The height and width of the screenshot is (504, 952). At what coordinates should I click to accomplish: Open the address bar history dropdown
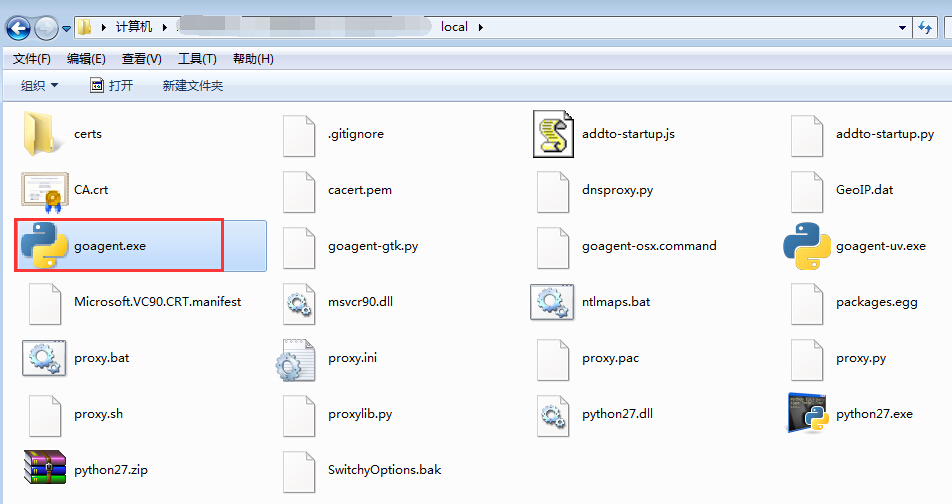(902, 27)
